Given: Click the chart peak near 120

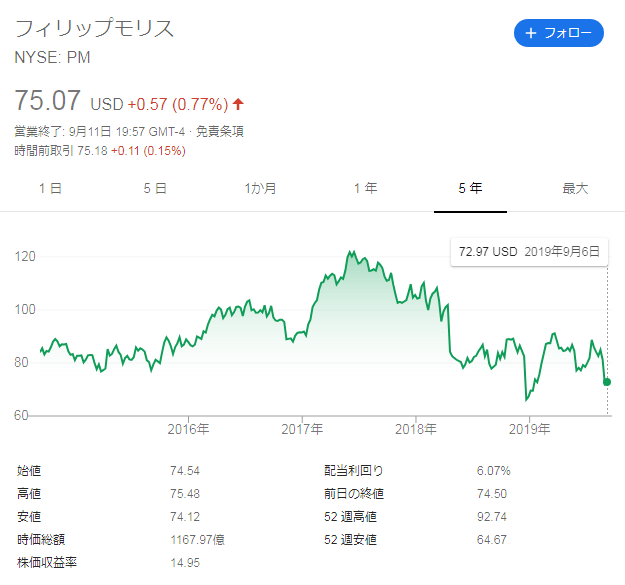Looking at the screenshot, I should (351, 252).
